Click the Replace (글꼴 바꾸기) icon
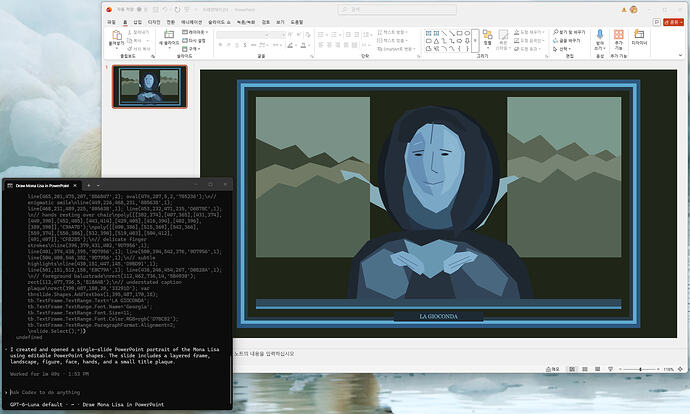 [x=555, y=40]
